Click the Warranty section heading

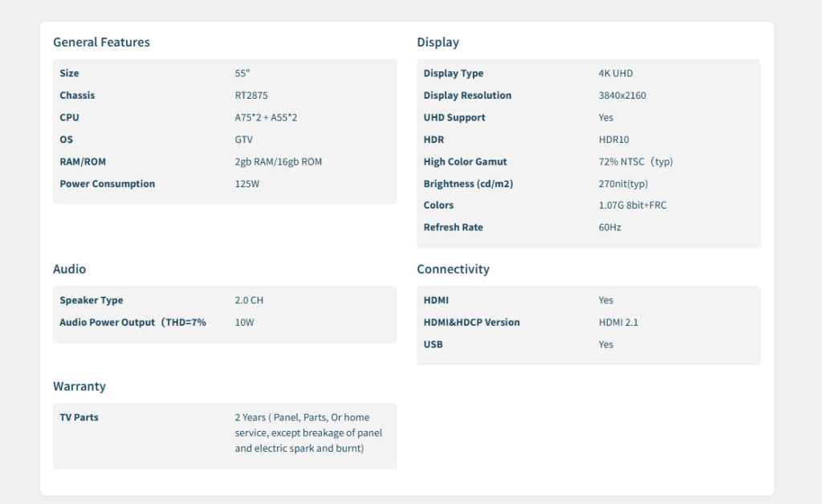(79, 387)
